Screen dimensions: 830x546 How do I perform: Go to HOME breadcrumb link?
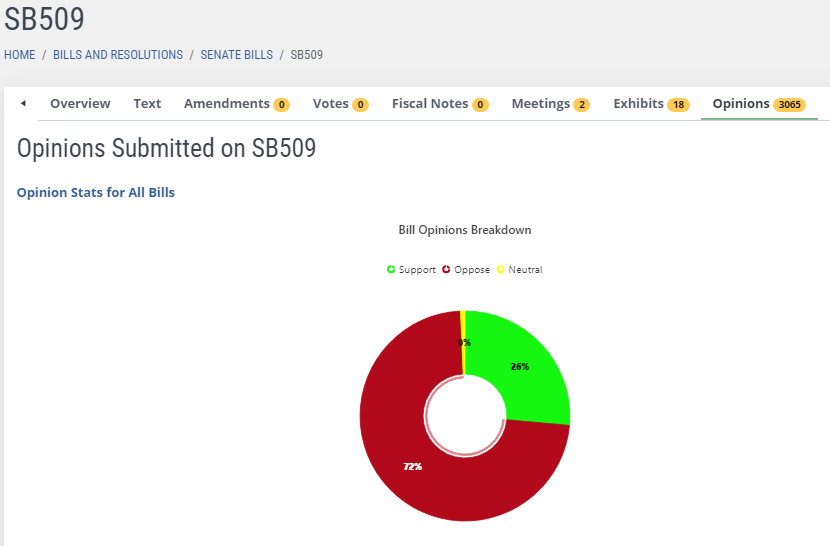20,55
